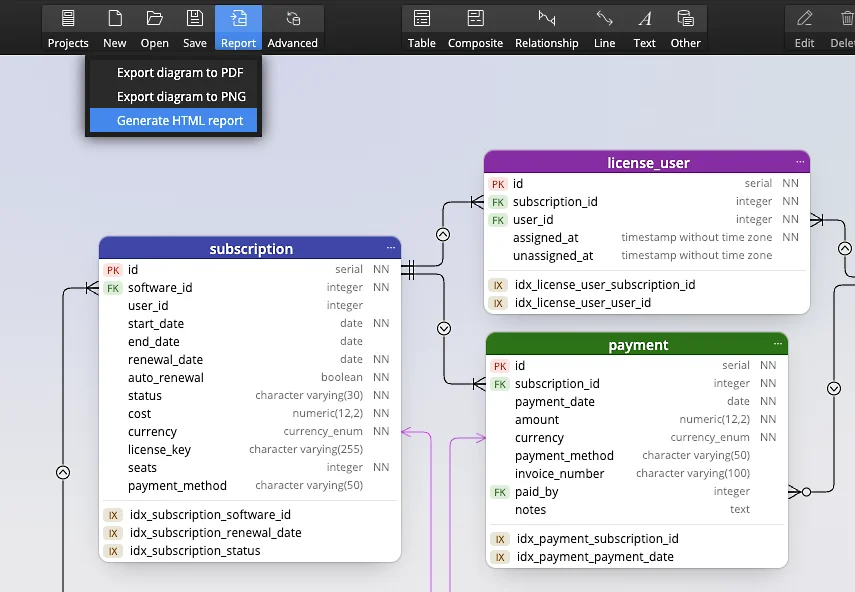Open the Advanced toolbar option
The width and height of the screenshot is (855, 592).
(293, 28)
